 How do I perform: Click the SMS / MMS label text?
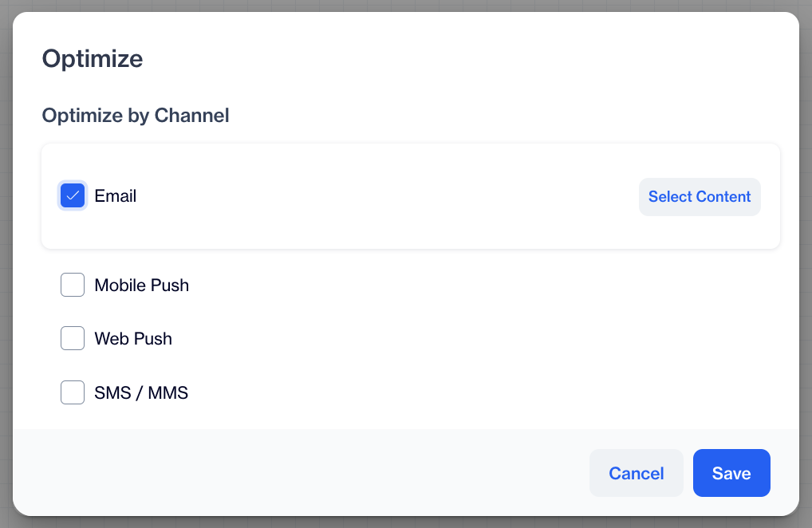141,393
